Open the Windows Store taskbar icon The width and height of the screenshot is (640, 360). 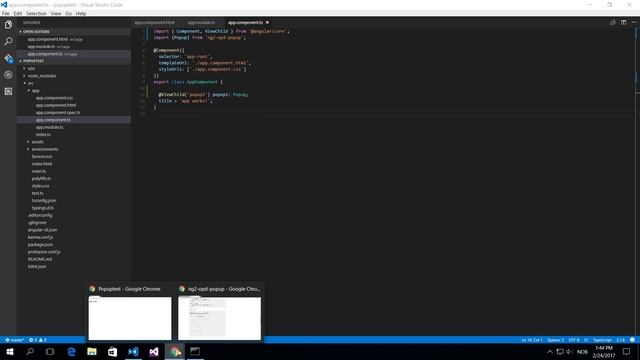point(112,351)
